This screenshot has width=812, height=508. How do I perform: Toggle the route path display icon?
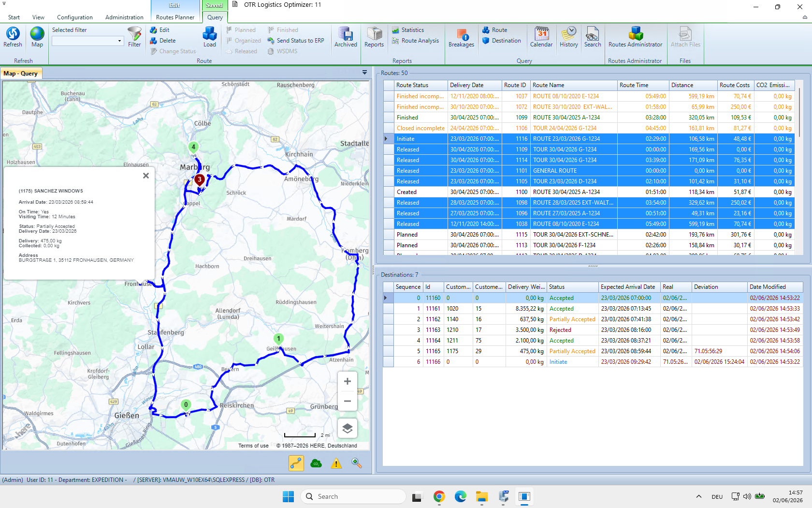coord(296,463)
